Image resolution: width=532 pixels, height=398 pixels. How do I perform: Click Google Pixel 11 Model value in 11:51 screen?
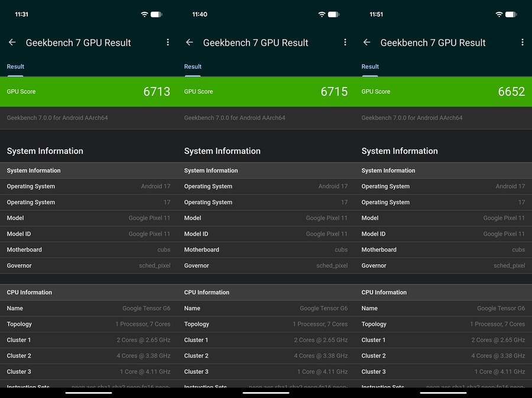(x=504, y=218)
